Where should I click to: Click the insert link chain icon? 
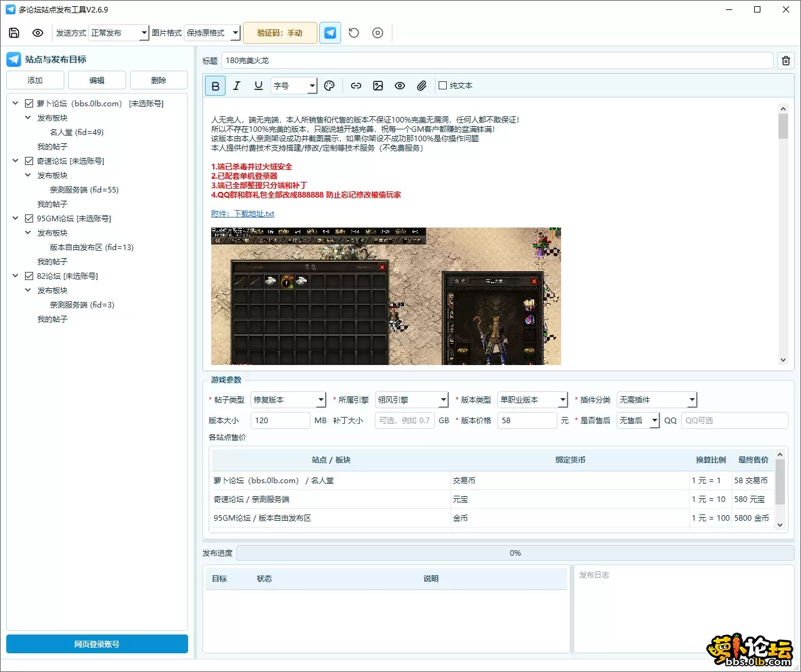356,86
